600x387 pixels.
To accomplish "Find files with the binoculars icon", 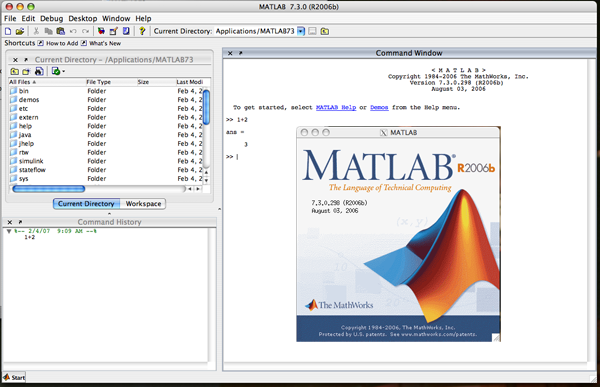I will 39,71.
